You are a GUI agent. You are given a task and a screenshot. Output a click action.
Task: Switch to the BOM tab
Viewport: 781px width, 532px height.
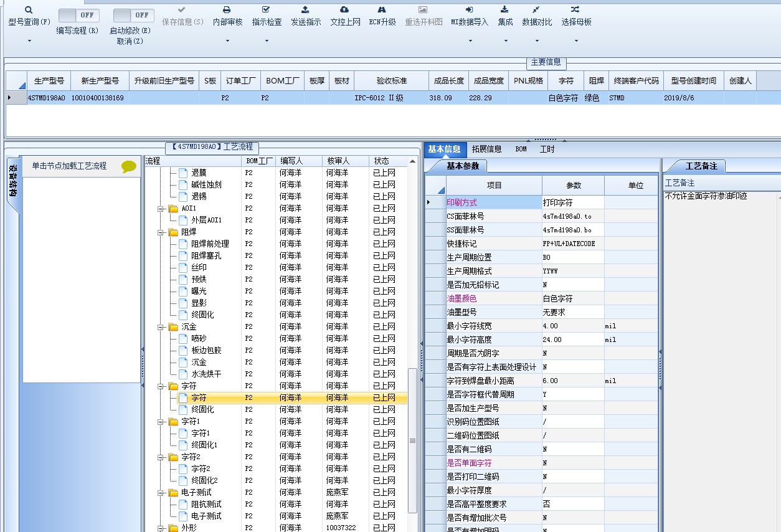pos(521,150)
